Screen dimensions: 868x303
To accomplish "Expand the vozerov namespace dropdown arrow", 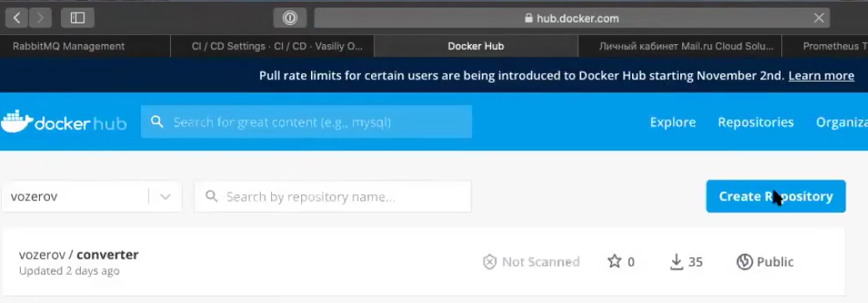I will click(165, 197).
